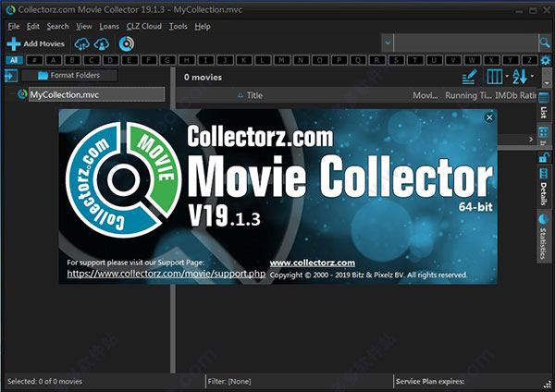Click the horizontal scroll right arrow

(531, 139)
